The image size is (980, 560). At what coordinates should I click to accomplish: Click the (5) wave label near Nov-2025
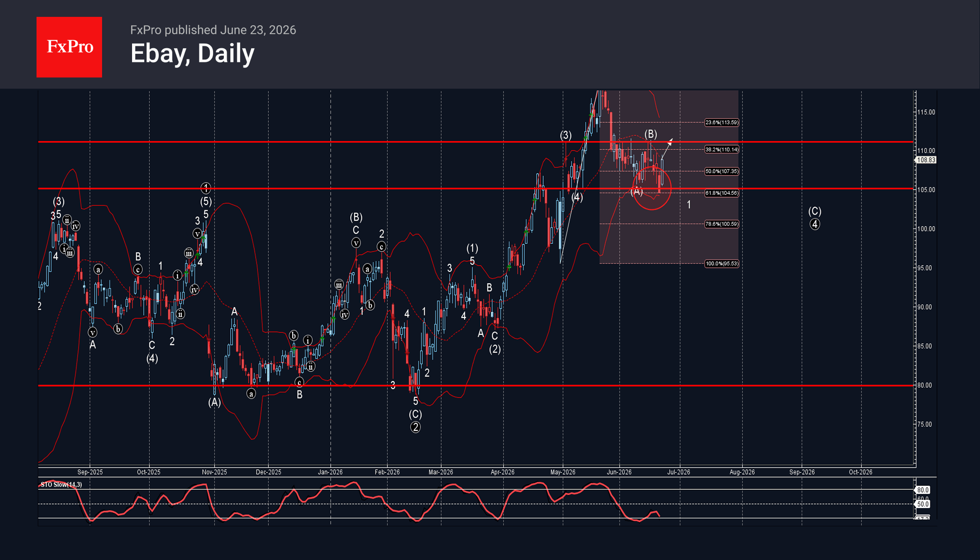(206, 202)
